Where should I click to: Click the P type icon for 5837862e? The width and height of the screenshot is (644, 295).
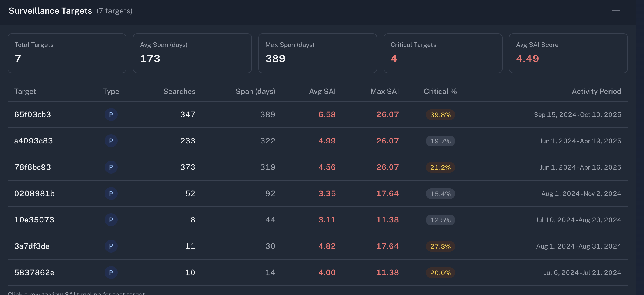[x=111, y=273]
